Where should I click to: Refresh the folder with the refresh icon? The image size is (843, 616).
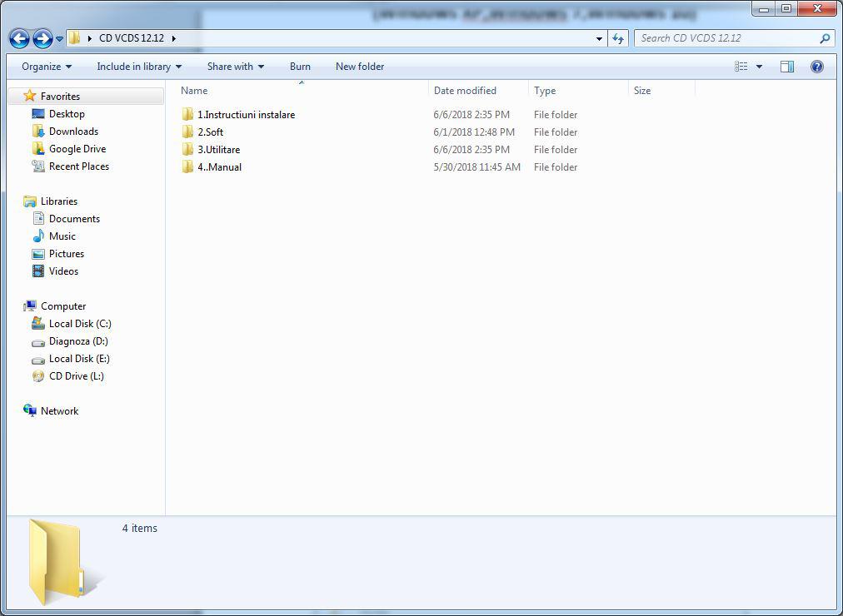tap(618, 38)
